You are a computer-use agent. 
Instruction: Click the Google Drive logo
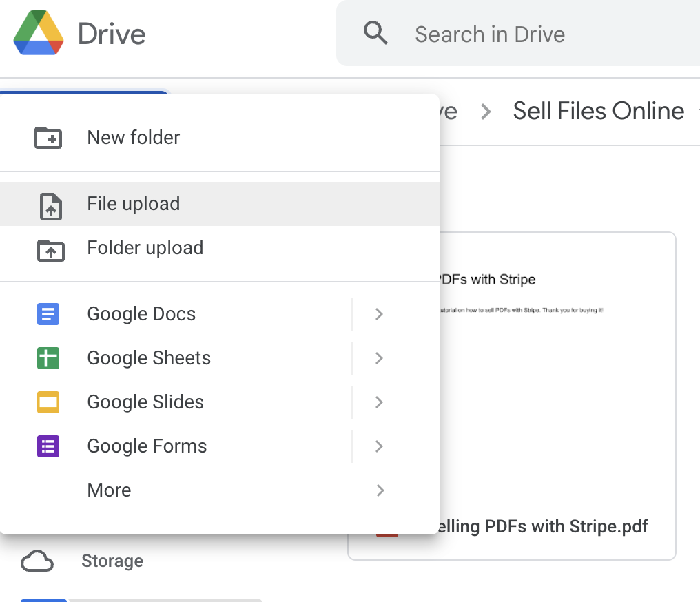pyautogui.click(x=39, y=32)
